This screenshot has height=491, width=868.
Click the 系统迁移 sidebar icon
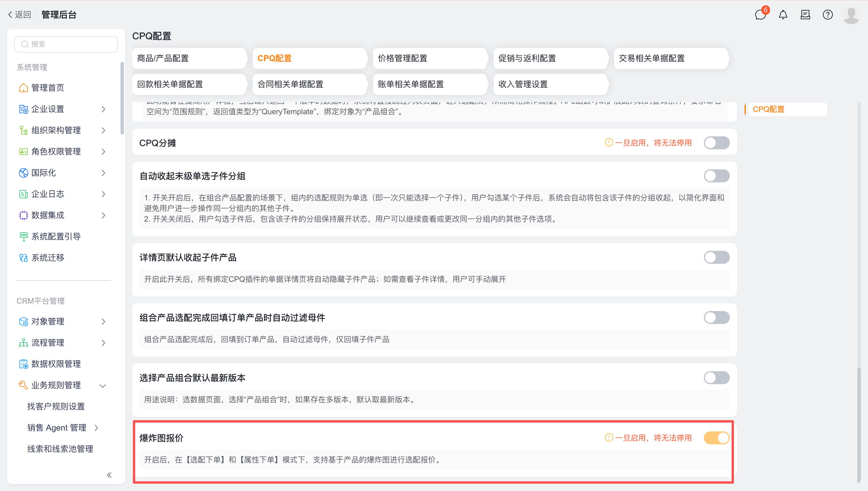[x=23, y=258]
